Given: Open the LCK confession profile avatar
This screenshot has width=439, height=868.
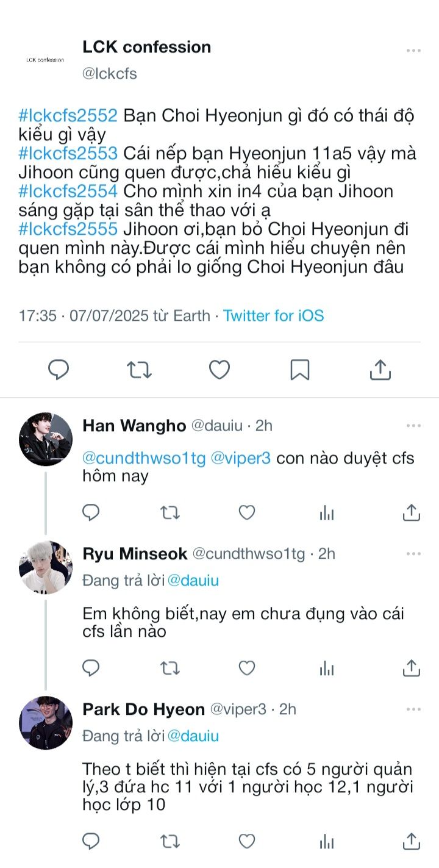Looking at the screenshot, I should click(x=46, y=60).
